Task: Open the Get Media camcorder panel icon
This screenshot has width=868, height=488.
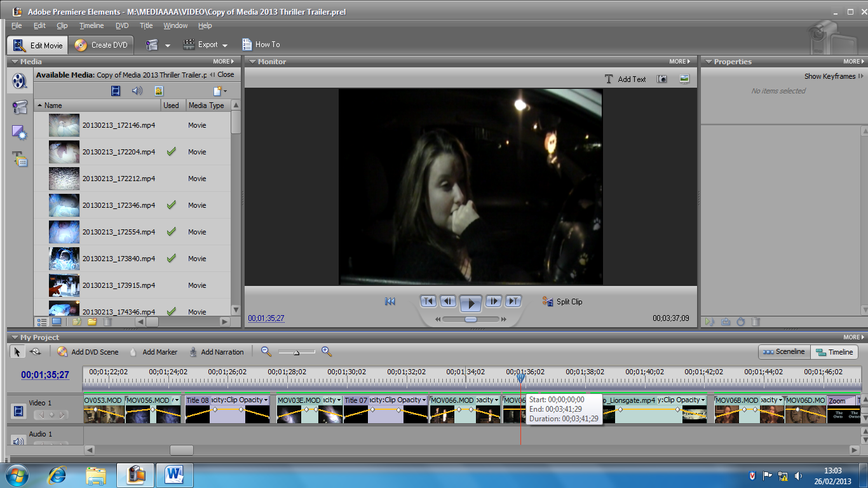Action: click(20, 107)
